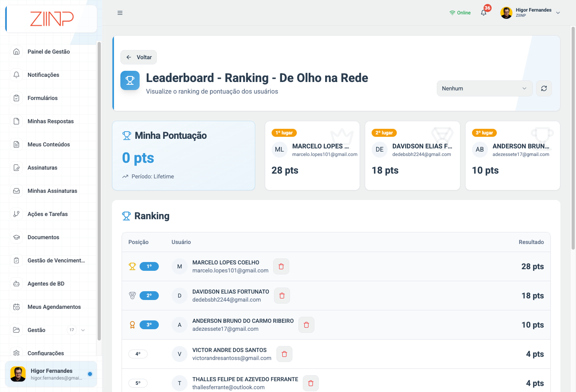Viewport: 576px width, 392px height.
Task: Click the Posição column header
Action: tap(138, 242)
